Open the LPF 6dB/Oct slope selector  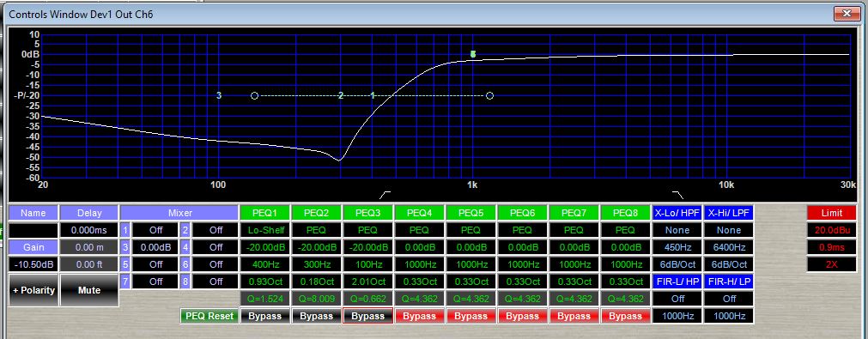tap(729, 264)
